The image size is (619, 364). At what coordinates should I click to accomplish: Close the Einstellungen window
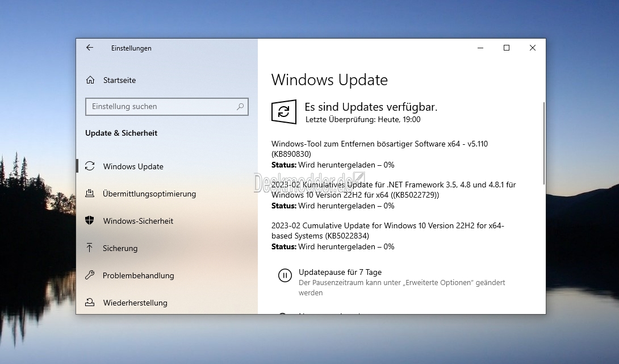click(533, 48)
